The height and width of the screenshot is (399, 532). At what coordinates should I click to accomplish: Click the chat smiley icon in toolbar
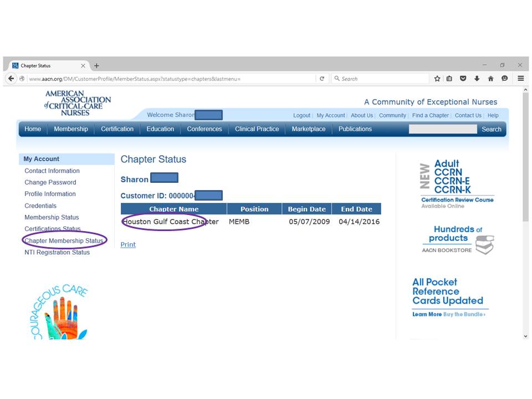tap(504, 79)
